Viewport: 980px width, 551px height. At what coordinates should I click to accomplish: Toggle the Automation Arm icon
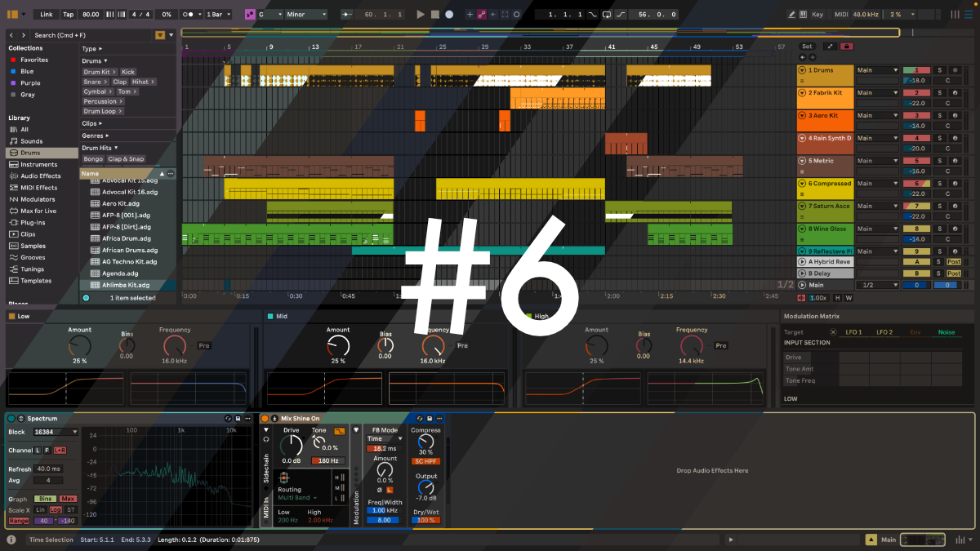482,15
